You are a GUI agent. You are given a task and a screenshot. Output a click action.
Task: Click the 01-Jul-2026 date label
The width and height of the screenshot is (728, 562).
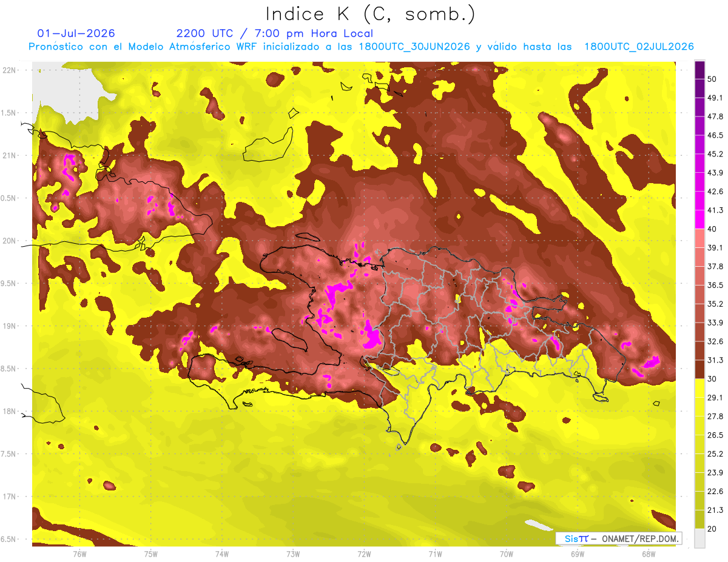coord(76,33)
